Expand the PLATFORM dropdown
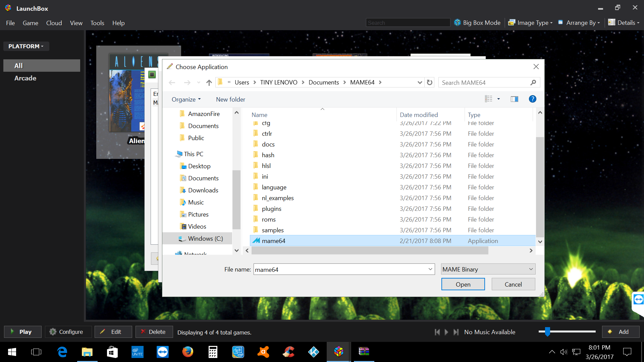 point(26,46)
